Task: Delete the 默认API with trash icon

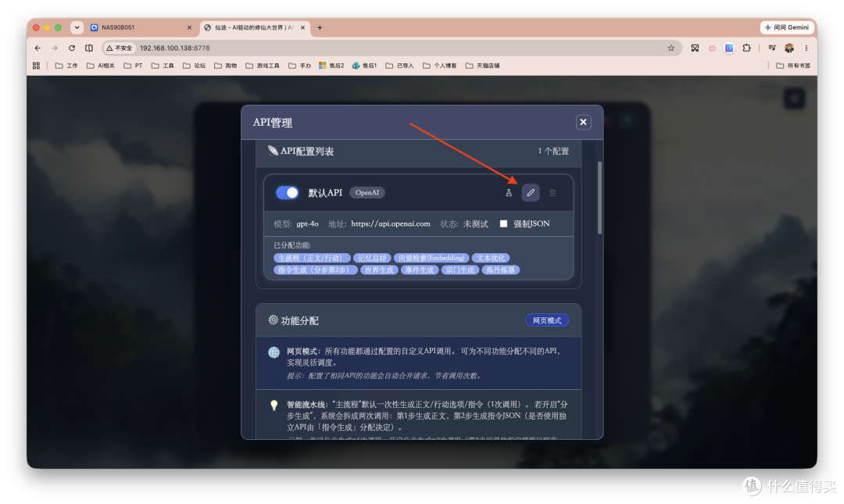Action: (553, 193)
